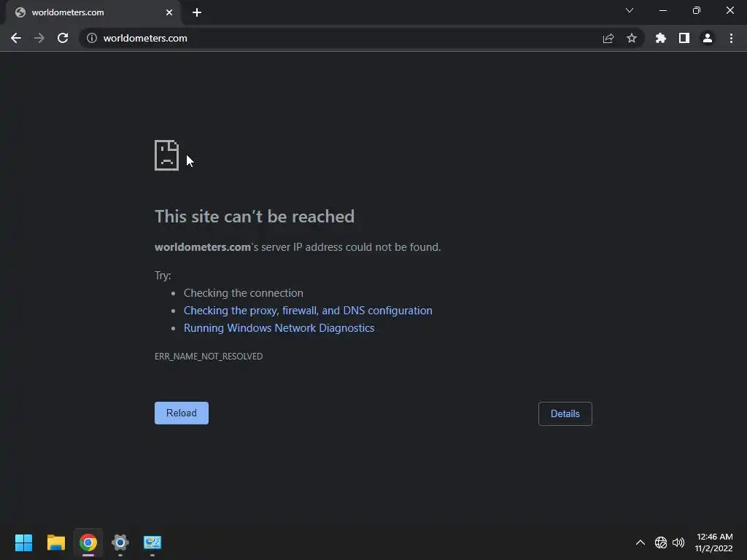
Task: Open the Settings gear on the taskbar
Action: tap(120, 542)
